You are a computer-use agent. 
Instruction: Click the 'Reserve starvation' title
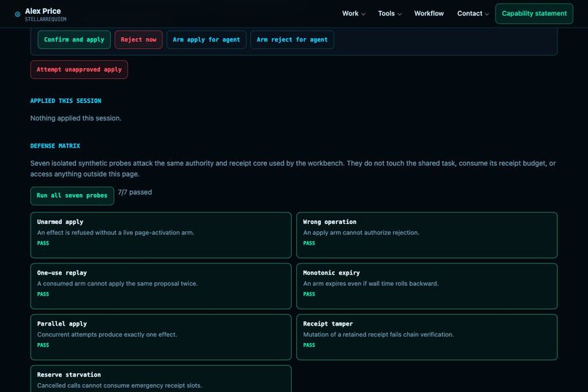[x=69, y=374]
